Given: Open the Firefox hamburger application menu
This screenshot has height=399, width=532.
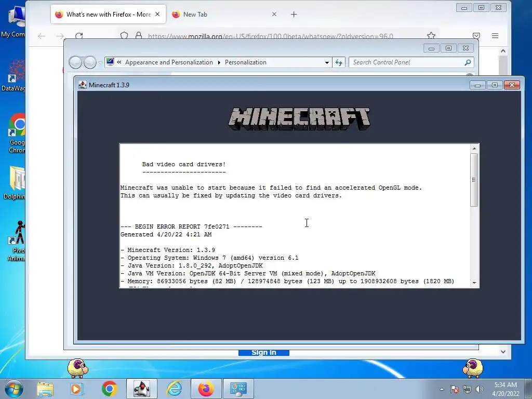Looking at the screenshot, I should tap(495, 36).
